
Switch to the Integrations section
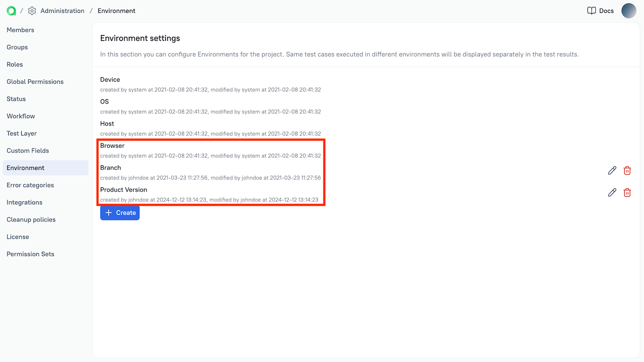click(24, 202)
